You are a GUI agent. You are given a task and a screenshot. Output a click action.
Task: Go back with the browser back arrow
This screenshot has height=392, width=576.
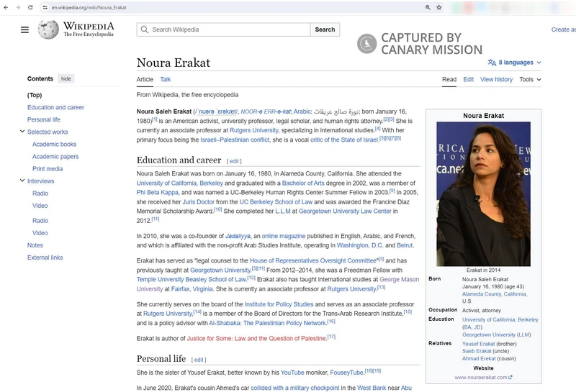click(6, 7)
